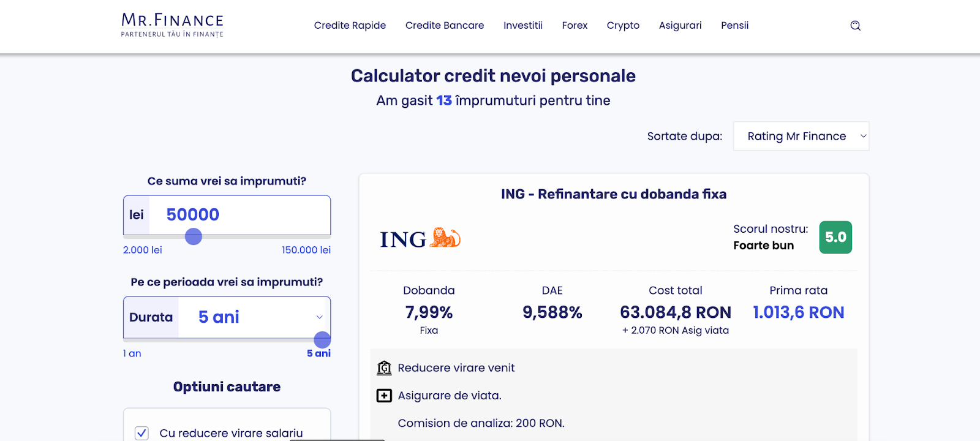Click the 150.000 lei maximum label

[306, 250]
